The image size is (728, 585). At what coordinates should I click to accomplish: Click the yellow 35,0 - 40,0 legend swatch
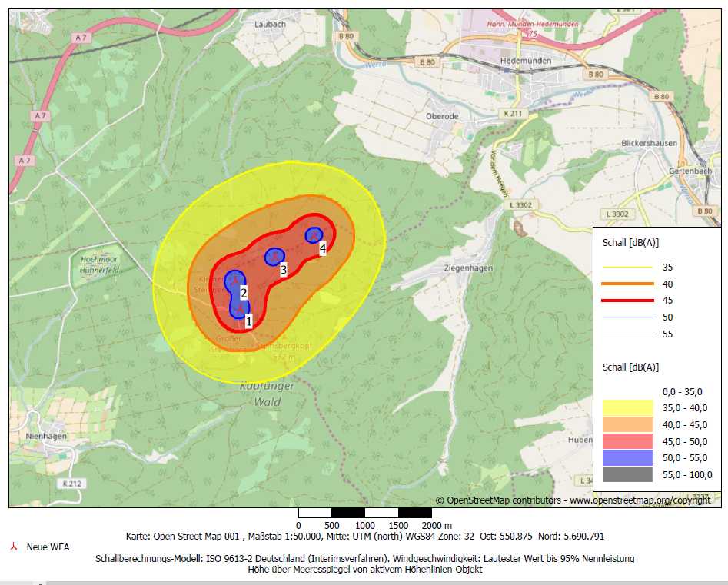(627, 408)
